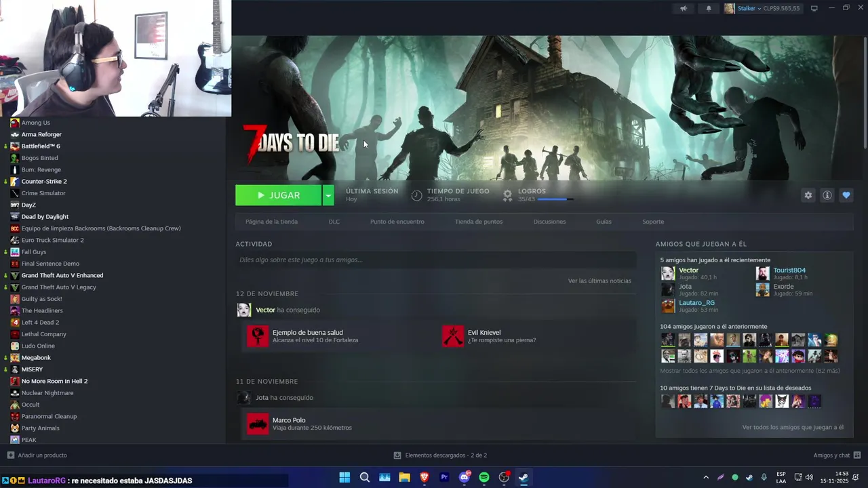This screenshot has width=868, height=488.
Task: Click Añadir un producto button
Action: coord(37,455)
